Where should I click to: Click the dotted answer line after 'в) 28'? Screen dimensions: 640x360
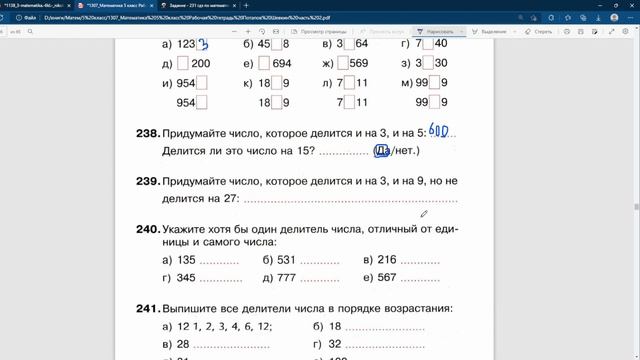click(231, 347)
